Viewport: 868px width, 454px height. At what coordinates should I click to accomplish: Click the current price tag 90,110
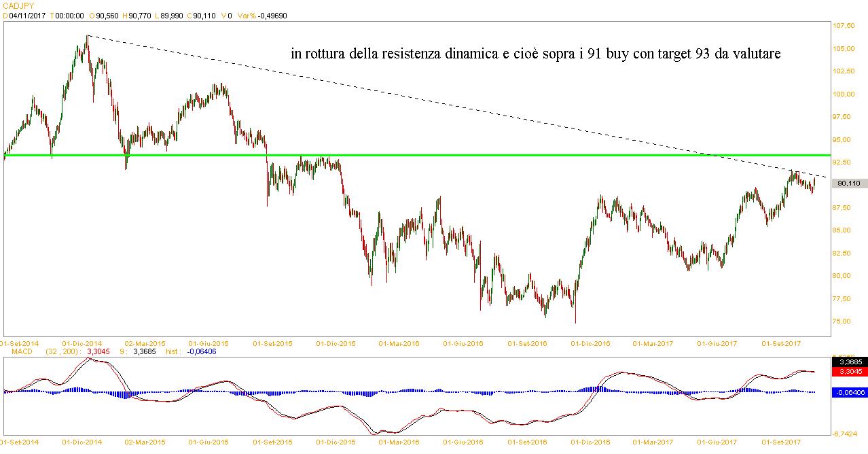(848, 184)
